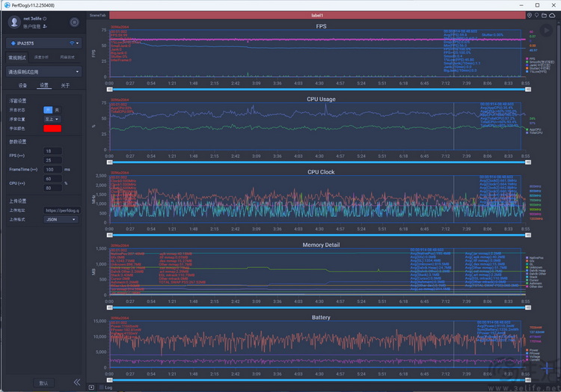Viewport: 561px width, 392px height.
Task: Switch overlay state to 开 (on)
Action: [x=48, y=110]
